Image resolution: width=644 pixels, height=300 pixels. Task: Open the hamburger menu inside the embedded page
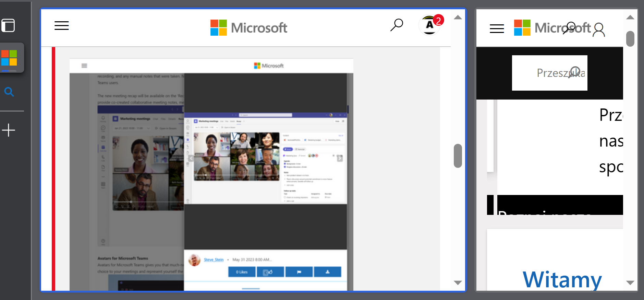84,66
